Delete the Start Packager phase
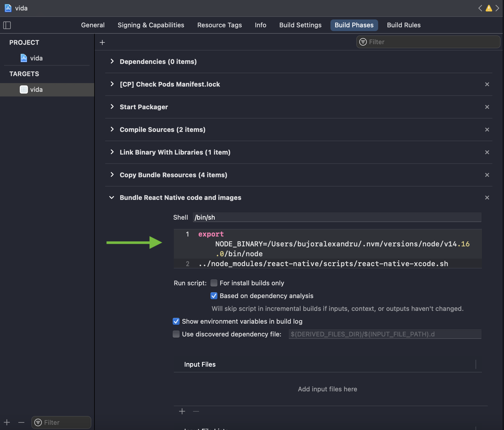 click(487, 107)
